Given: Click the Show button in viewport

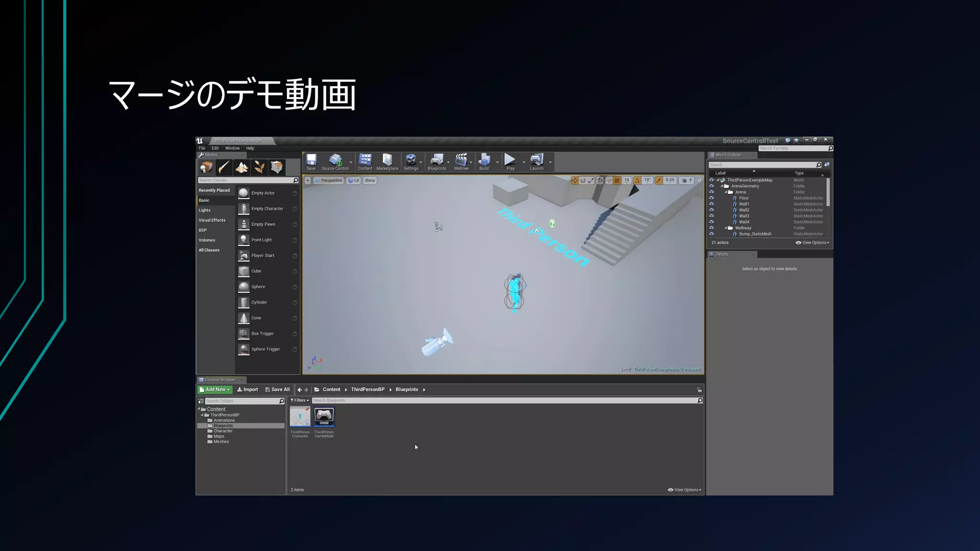Looking at the screenshot, I should coord(370,180).
